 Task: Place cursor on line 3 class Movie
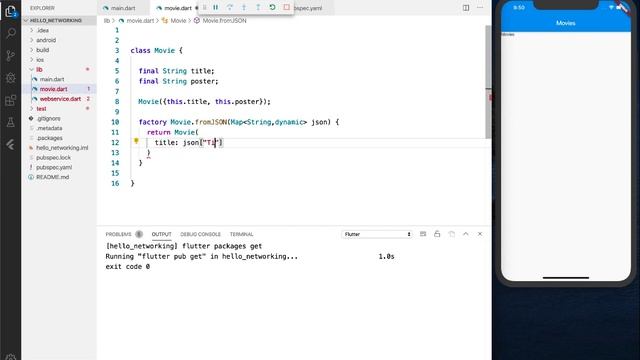157,51
